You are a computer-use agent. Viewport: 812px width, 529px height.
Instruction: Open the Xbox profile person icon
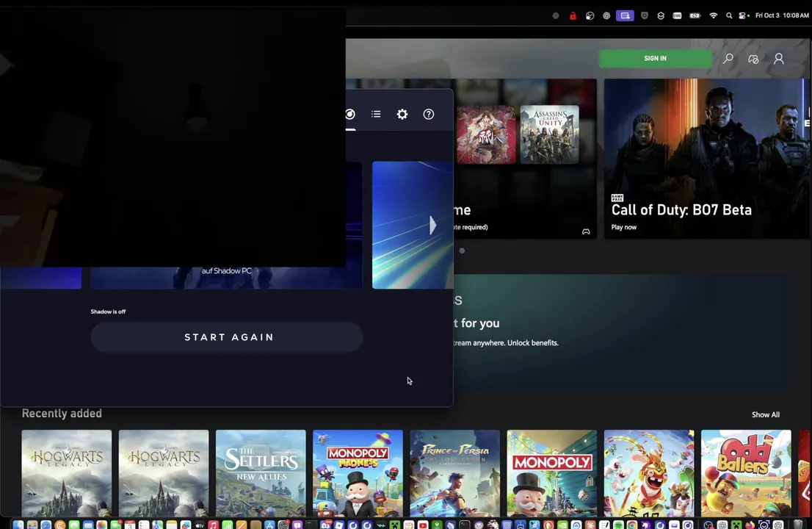point(778,59)
